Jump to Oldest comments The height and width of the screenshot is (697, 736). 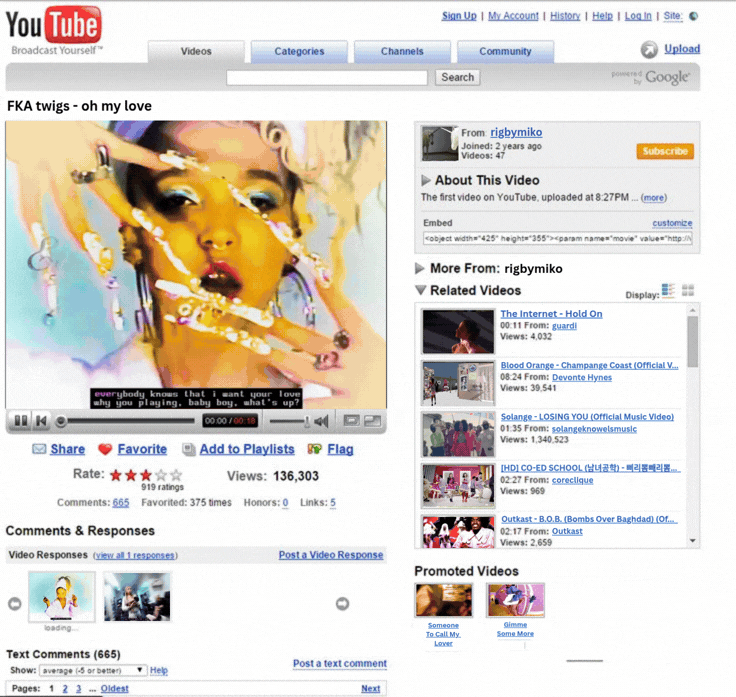pos(115,689)
